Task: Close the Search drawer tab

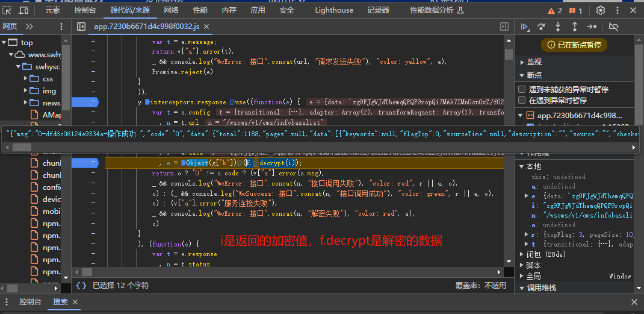Action: pos(75,302)
